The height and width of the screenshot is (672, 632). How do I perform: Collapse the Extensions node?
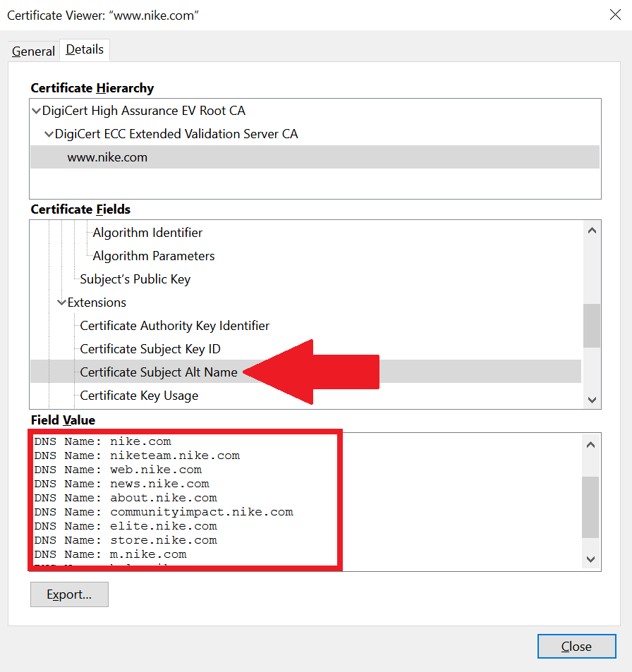(x=62, y=303)
